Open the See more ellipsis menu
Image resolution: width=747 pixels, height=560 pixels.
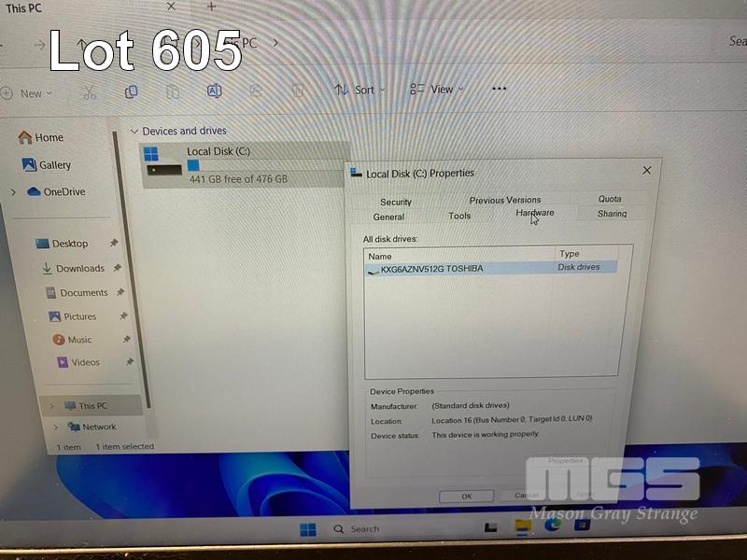pyautogui.click(x=499, y=89)
